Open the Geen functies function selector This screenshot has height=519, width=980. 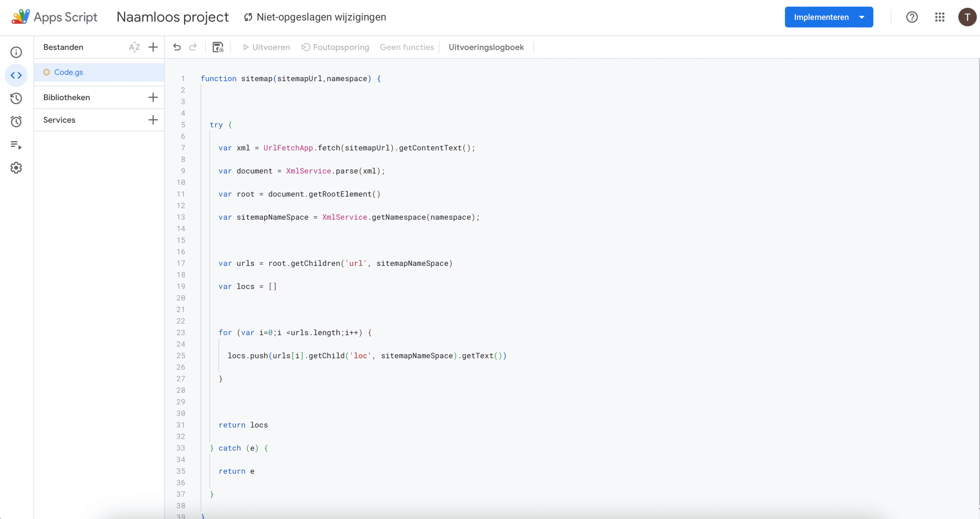(x=407, y=47)
